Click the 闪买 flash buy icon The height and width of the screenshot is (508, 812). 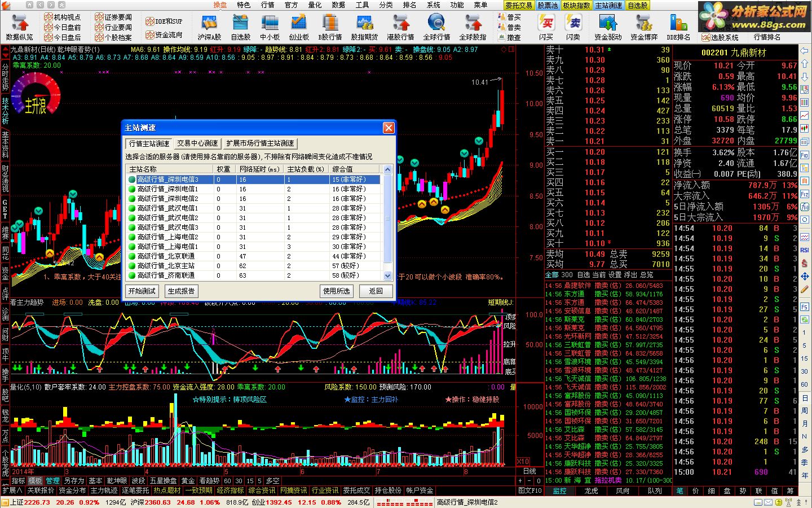click(546, 27)
